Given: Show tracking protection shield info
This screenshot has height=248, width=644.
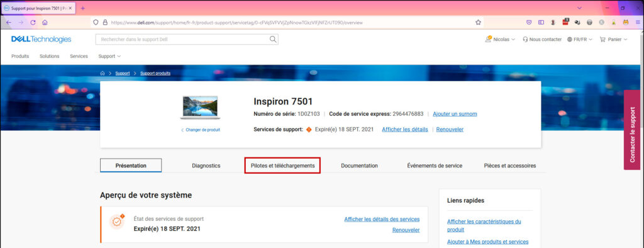Looking at the screenshot, I should pyautogui.click(x=96, y=23).
